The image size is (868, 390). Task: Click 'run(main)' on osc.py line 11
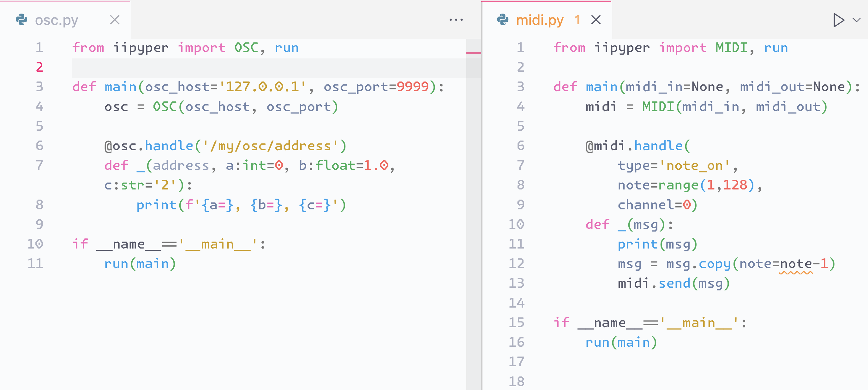point(140,264)
